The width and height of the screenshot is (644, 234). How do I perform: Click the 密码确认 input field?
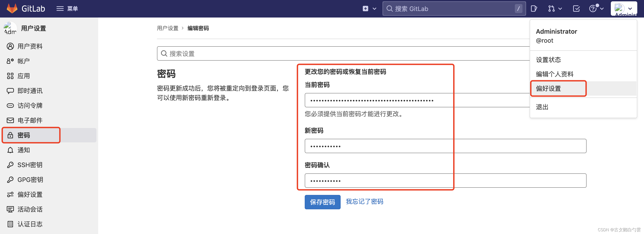(445, 181)
